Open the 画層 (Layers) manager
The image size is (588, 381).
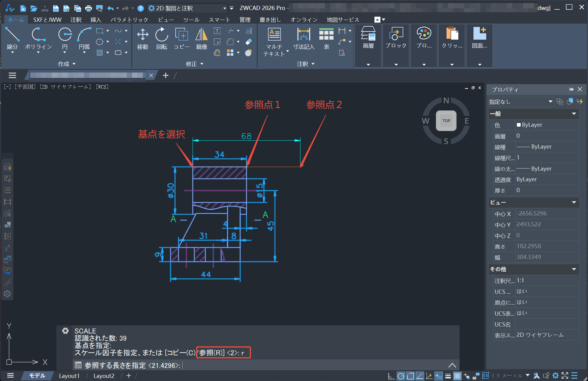pos(368,37)
